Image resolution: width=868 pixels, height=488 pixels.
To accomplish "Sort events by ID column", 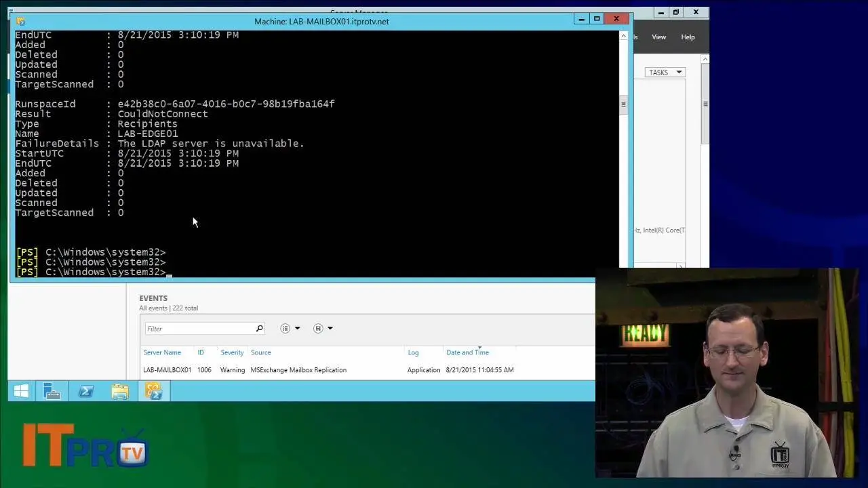I will click(x=201, y=352).
